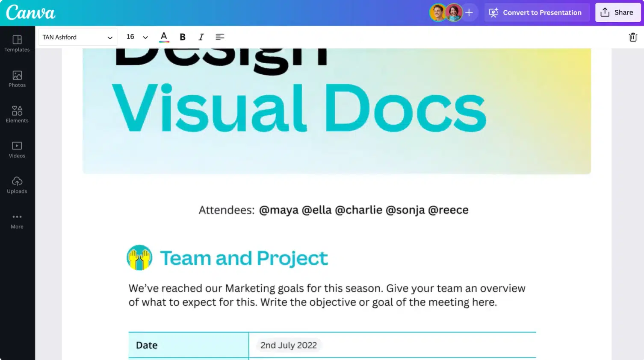Add collaborator with the plus button
Screen dimensions: 644x360
(469, 12)
